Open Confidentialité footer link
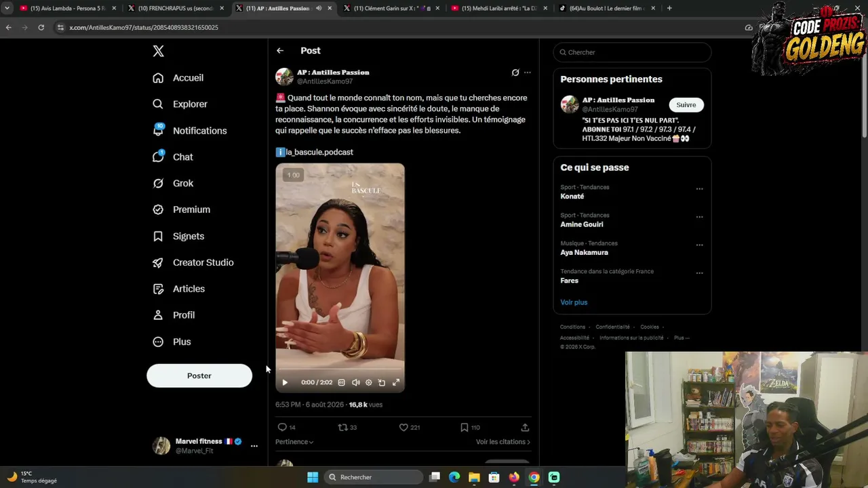This screenshot has height=488, width=868. pyautogui.click(x=612, y=327)
